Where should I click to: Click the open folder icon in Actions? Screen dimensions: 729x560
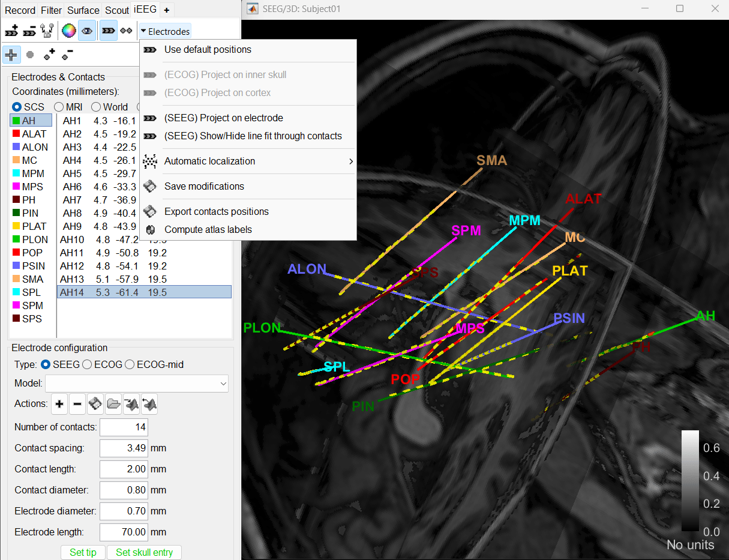(x=113, y=405)
